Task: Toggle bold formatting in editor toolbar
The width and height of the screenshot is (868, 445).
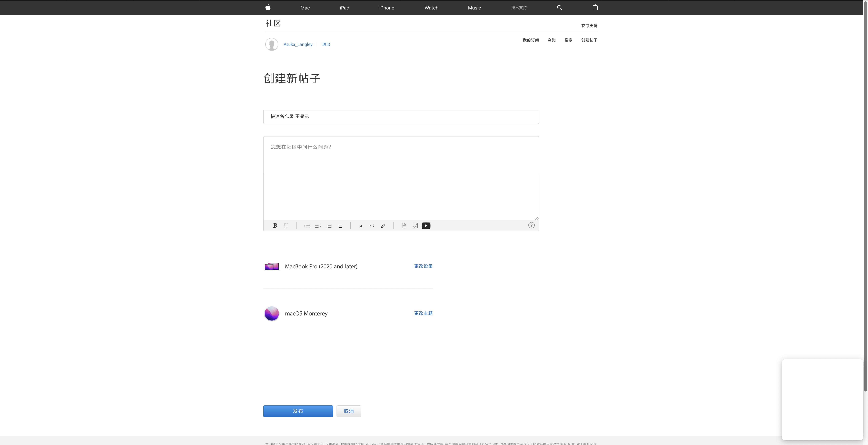Action: click(x=275, y=226)
